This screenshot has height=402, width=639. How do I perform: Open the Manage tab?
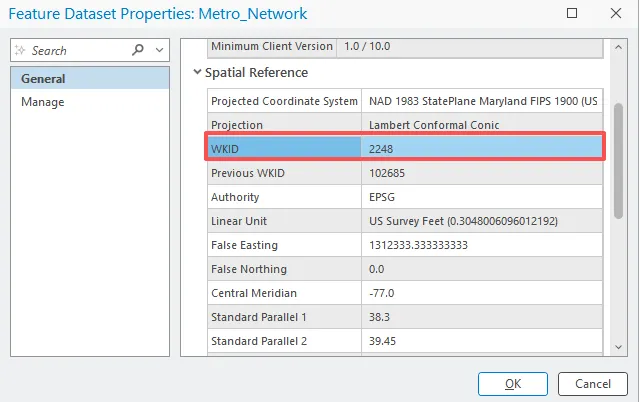[x=42, y=102]
